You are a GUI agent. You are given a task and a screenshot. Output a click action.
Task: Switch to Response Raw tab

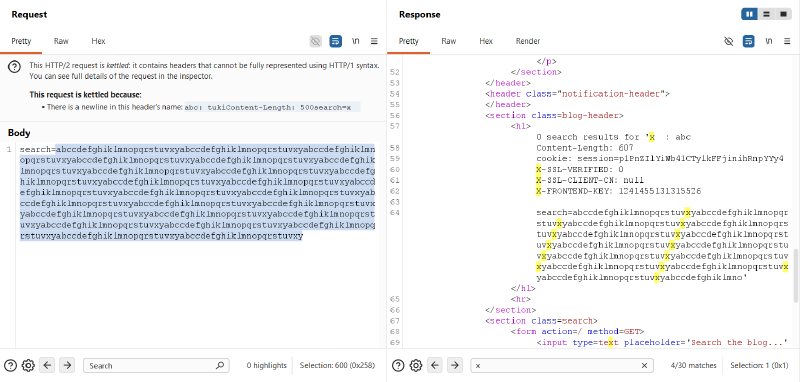pos(449,41)
